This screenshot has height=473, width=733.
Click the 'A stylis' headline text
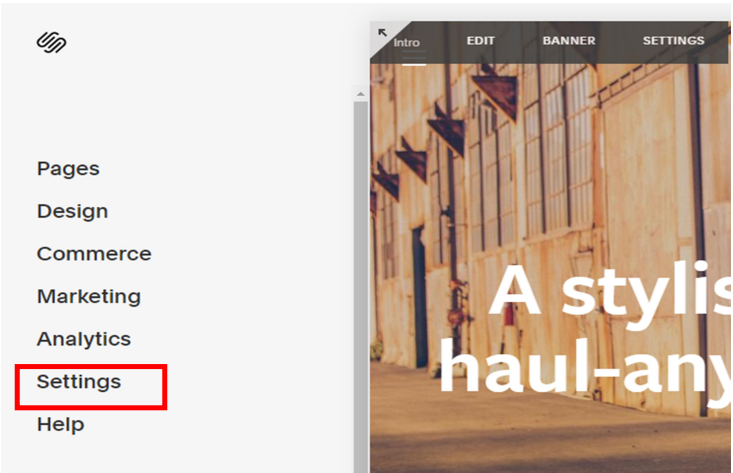coord(610,292)
